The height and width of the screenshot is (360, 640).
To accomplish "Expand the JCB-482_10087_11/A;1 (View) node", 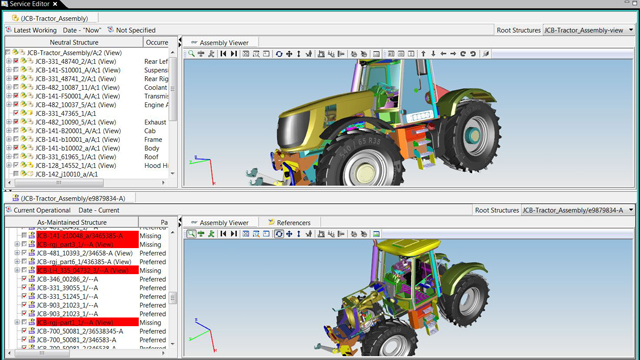I will point(9,87).
